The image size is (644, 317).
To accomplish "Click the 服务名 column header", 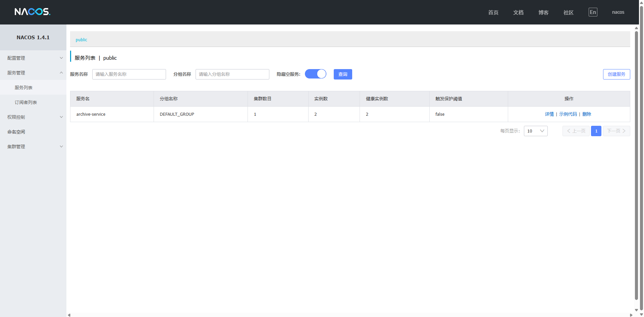I will (x=112, y=99).
